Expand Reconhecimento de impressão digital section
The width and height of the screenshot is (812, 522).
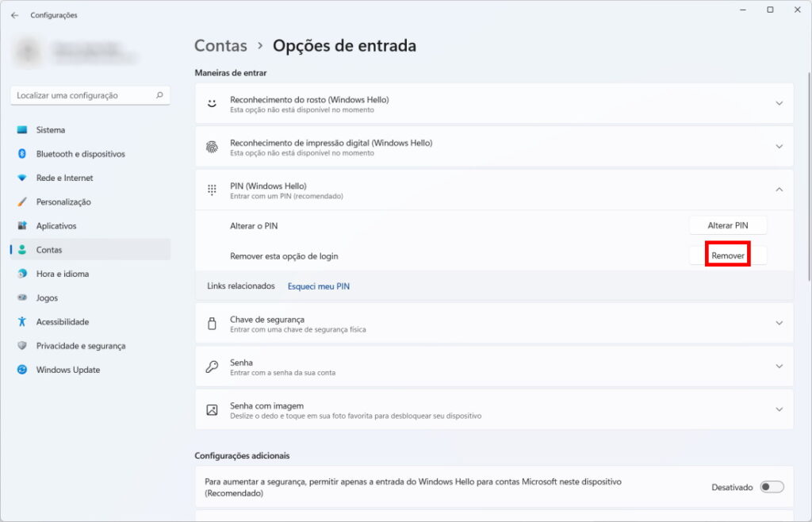(x=779, y=147)
